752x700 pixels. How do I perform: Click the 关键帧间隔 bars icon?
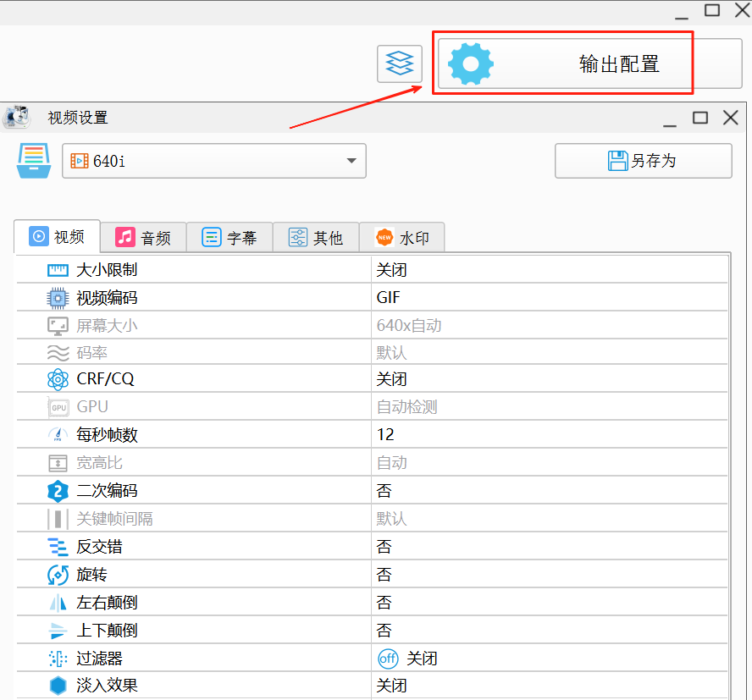(x=58, y=519)
